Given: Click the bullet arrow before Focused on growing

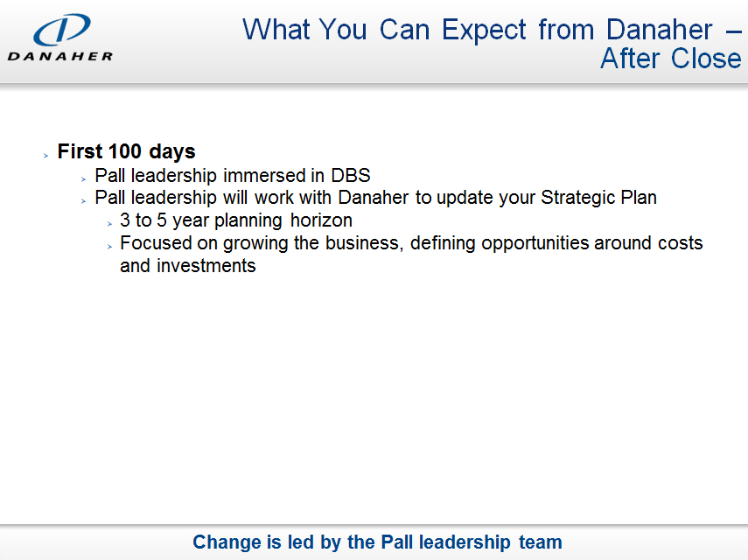Looking at the screenshot, I should tap(109, 246).
